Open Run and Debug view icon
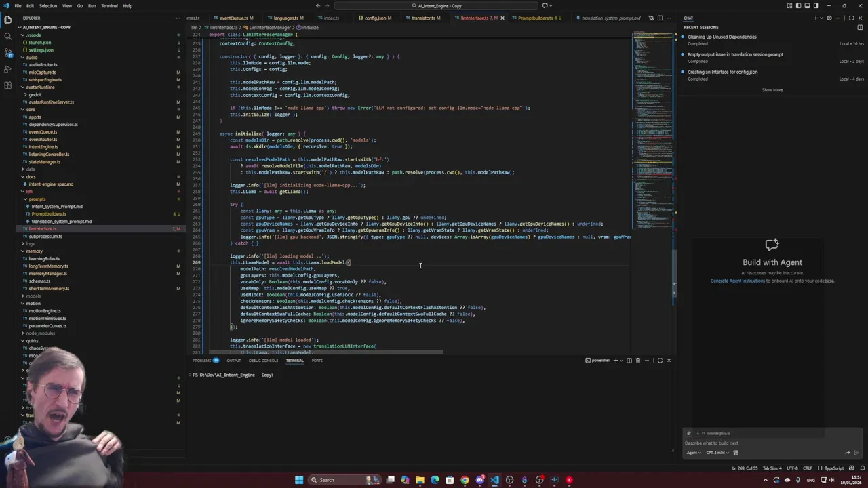Screen dimensions: 868x488 pos(7,68)
